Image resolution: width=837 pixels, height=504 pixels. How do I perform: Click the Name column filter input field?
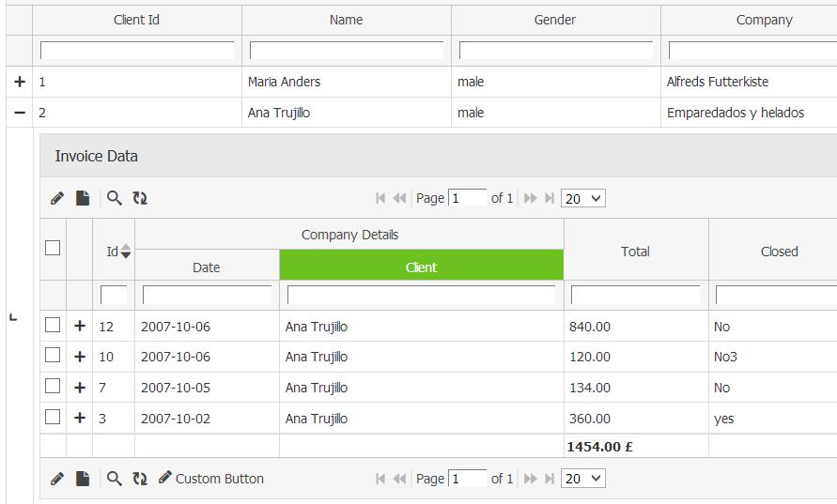pos(346,50)
